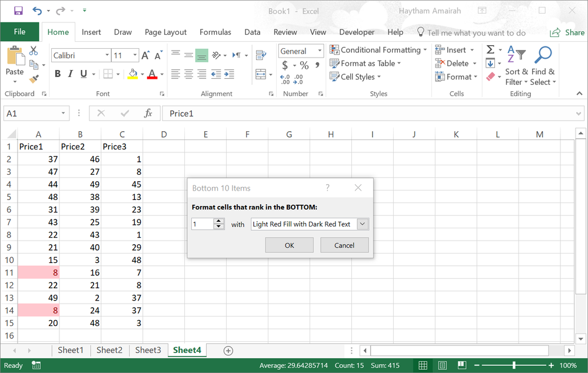Click the Format cells button in ribbon
Screen dimensions: 588x373
coord(456,77)
